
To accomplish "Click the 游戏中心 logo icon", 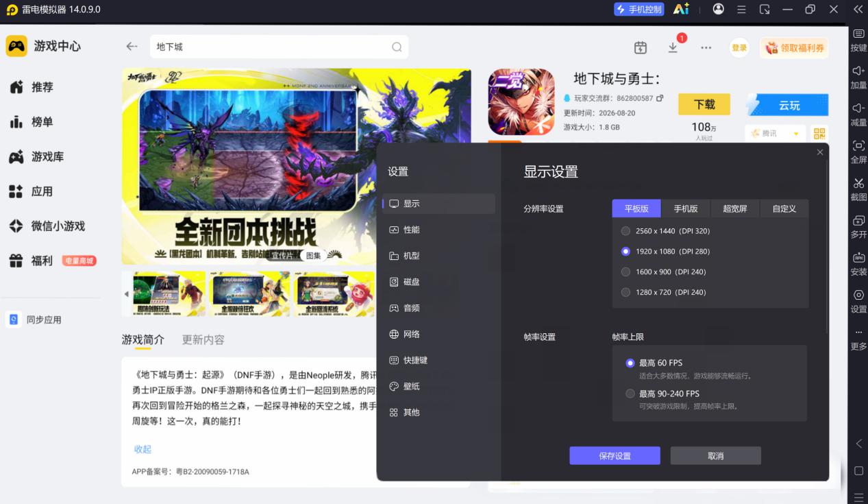I will pyautogui.click(x=16, y=46).
